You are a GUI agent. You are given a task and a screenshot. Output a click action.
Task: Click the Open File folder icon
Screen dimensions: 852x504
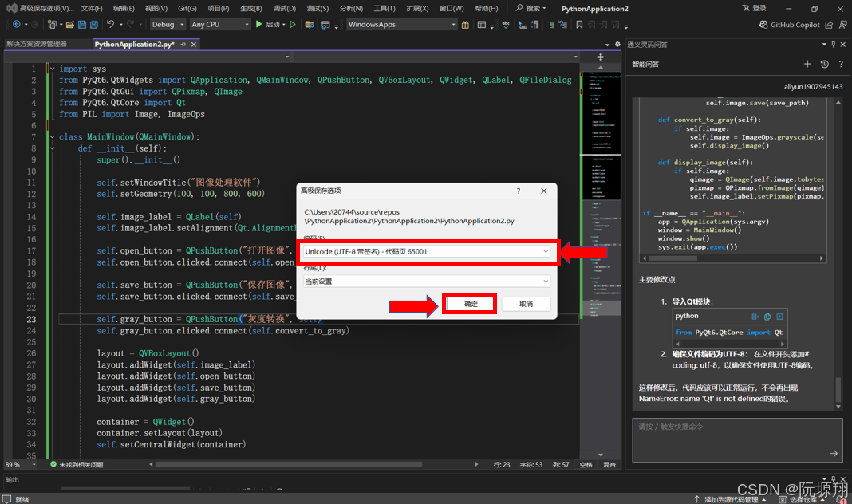pos(70,25)
